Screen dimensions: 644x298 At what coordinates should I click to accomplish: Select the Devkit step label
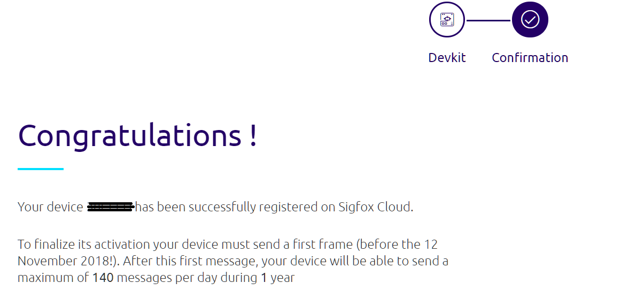click(x=447, y=58)
